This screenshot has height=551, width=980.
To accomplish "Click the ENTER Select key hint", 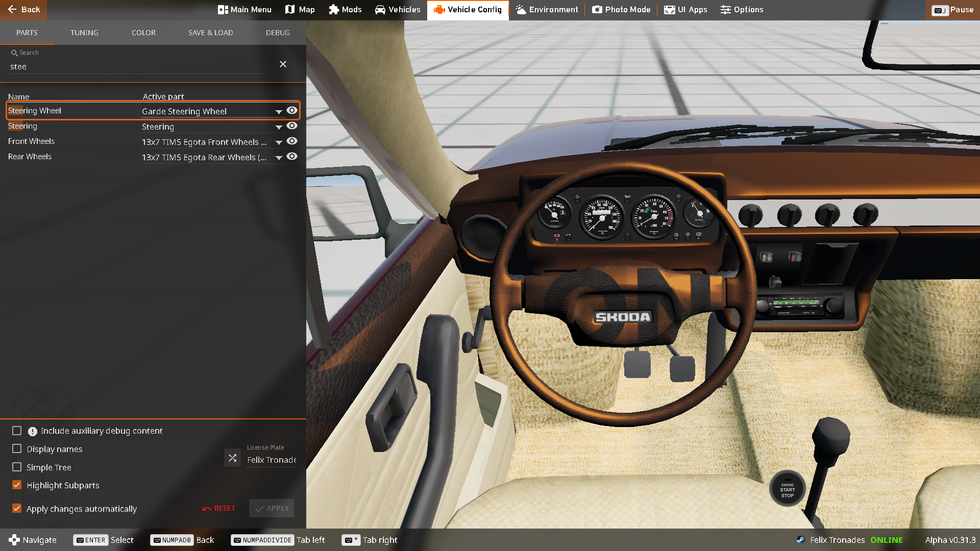I will click(103, 540).
